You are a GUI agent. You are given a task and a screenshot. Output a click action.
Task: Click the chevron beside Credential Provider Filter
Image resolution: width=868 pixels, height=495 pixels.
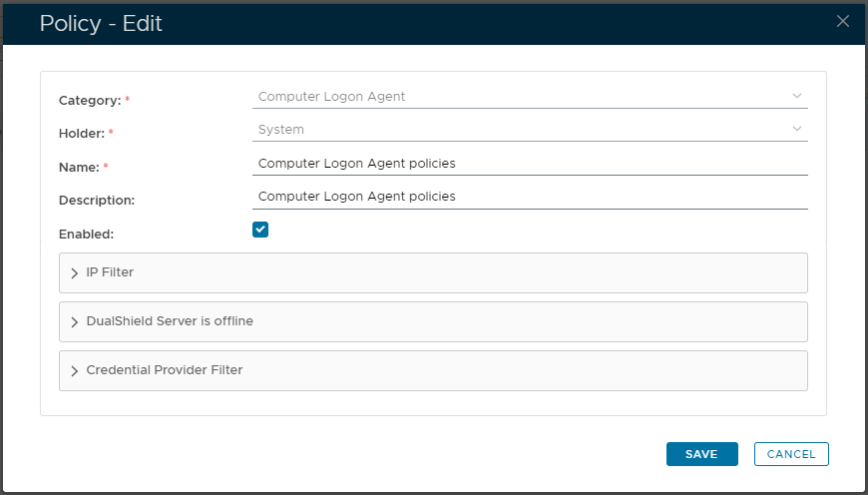75,370
